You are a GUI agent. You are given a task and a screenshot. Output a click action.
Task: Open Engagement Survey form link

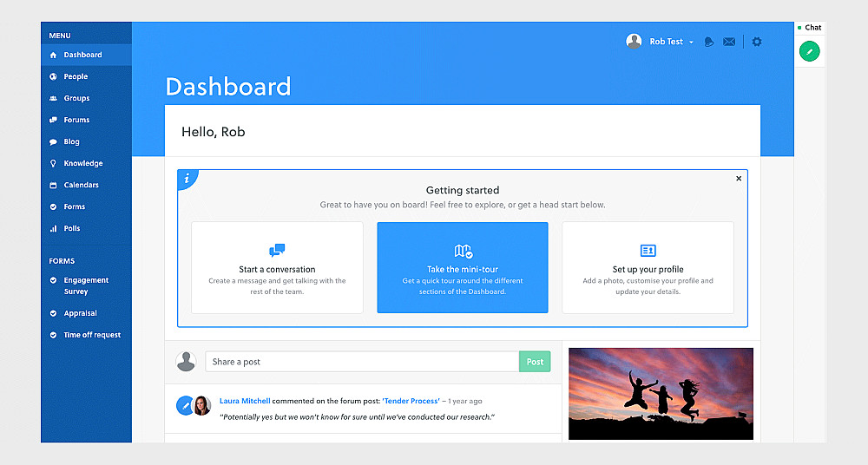(x=86, y=285)
